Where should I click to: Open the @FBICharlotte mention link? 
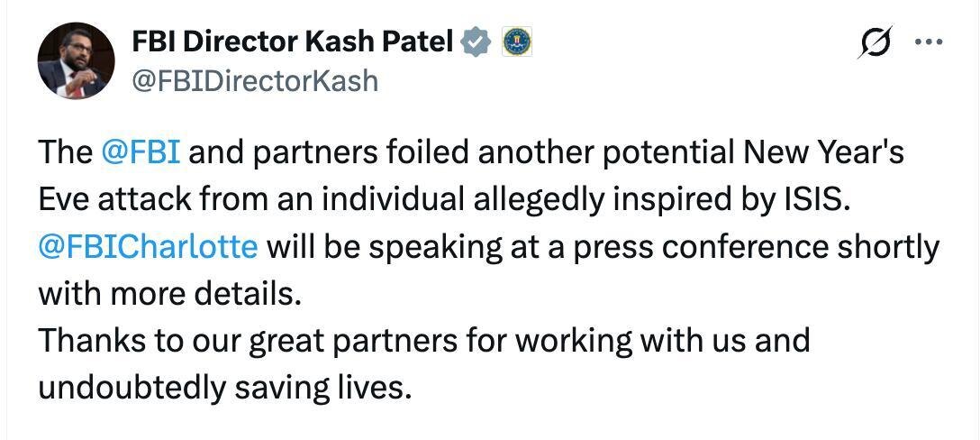pyautogui.click(x=148, y=246)
